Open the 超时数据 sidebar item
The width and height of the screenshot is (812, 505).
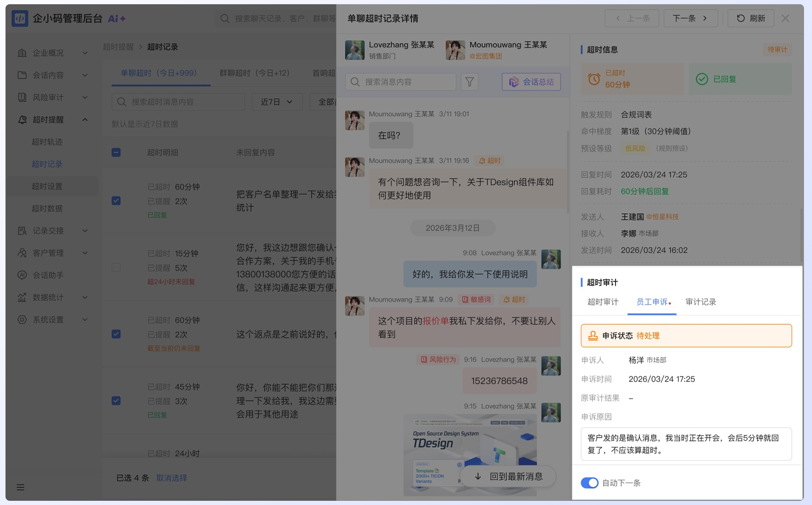click(47, 208)
